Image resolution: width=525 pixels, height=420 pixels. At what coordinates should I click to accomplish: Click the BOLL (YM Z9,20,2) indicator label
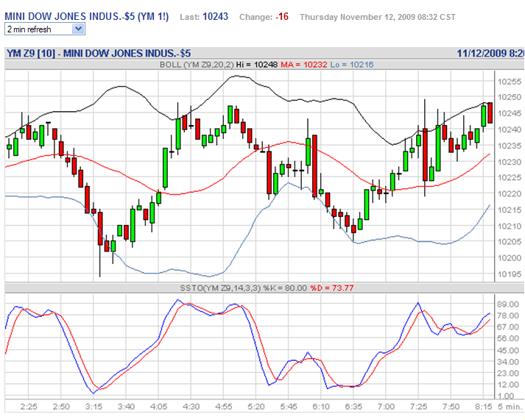[x=197, y=65]
